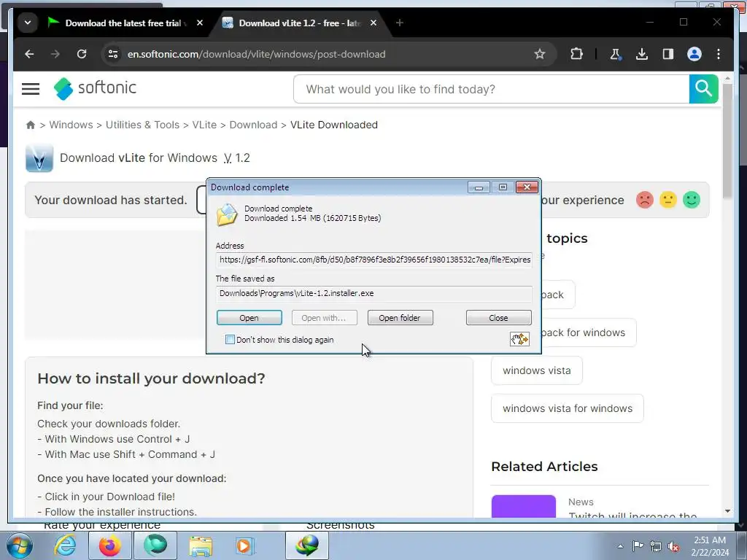Screen dimensions: 747x560
Task: Open the Windows Start button
Action: [19, 545]
